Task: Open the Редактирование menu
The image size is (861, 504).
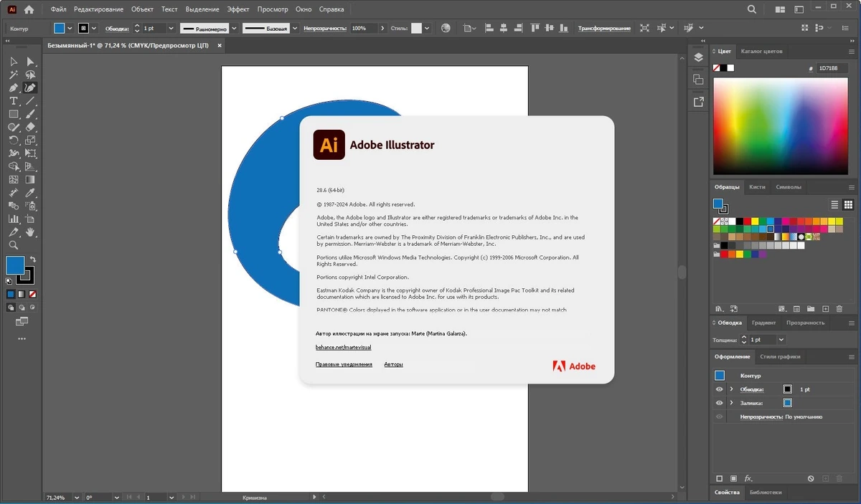Action: coord(98,10)
